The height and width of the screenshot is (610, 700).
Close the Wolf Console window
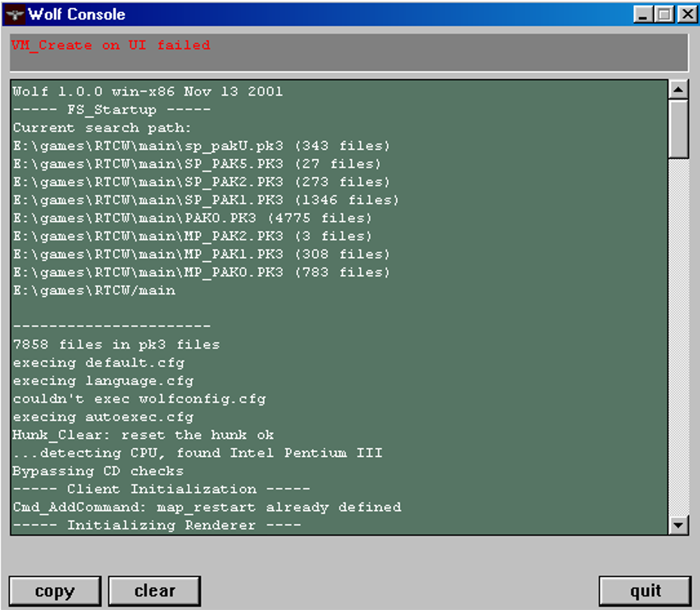click(x=688, y=14)
